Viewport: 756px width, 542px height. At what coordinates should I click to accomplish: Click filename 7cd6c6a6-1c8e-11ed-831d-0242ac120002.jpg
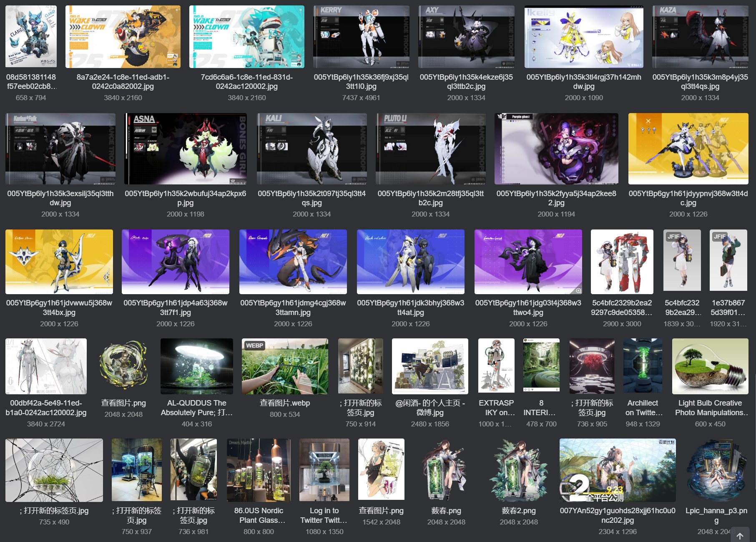(x=247, y=82)
